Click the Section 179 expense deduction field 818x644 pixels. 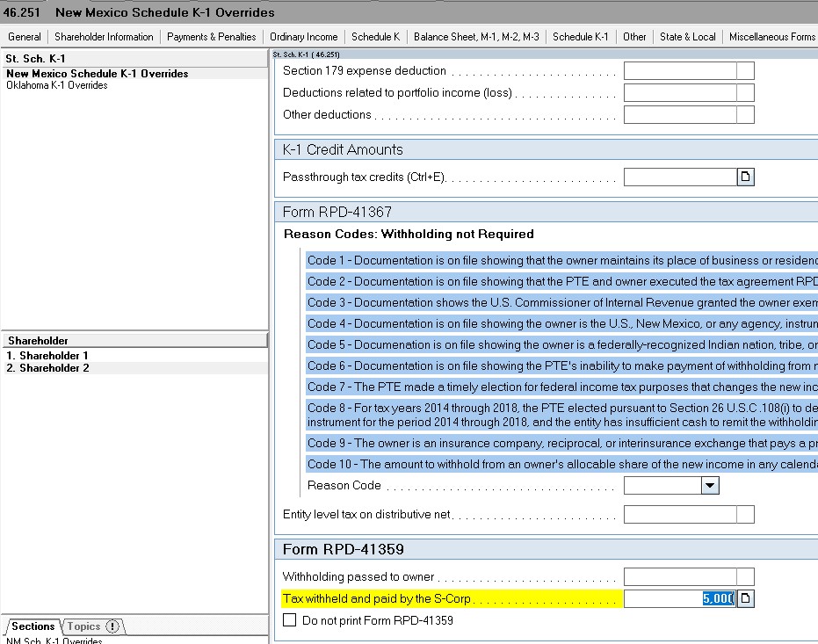[x=679, y=71]
